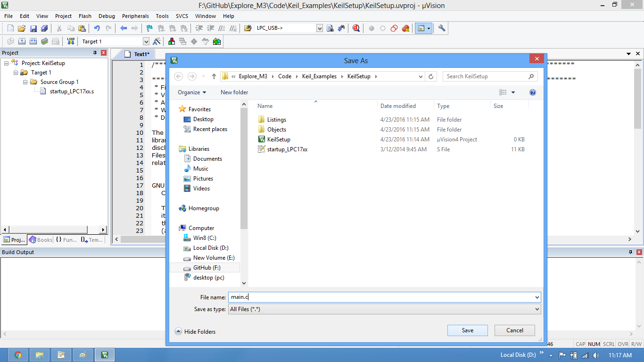Image resolution: width=644 pixels, height=362 pixels.
Task: Click the File name input field
Action: (x=384, y=297)
